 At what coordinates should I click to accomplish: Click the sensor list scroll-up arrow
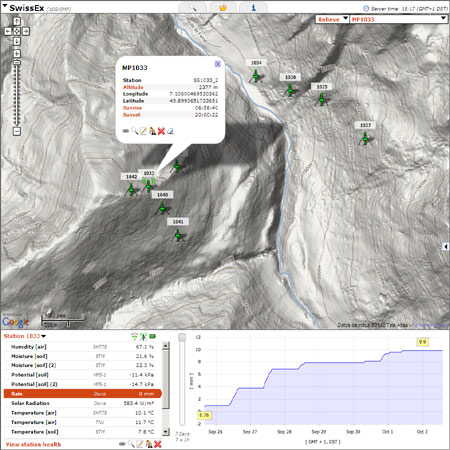(x=165, y=346)
